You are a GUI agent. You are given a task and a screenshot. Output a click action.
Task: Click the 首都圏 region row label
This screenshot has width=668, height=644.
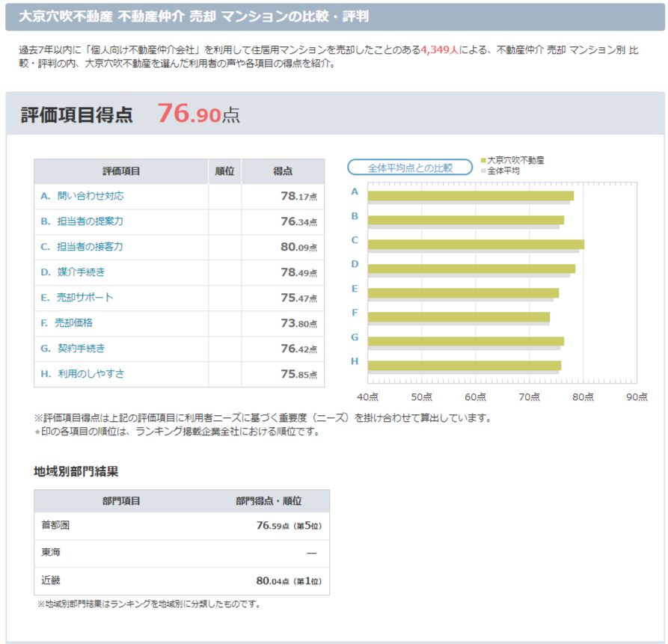(x=55, y=525)
